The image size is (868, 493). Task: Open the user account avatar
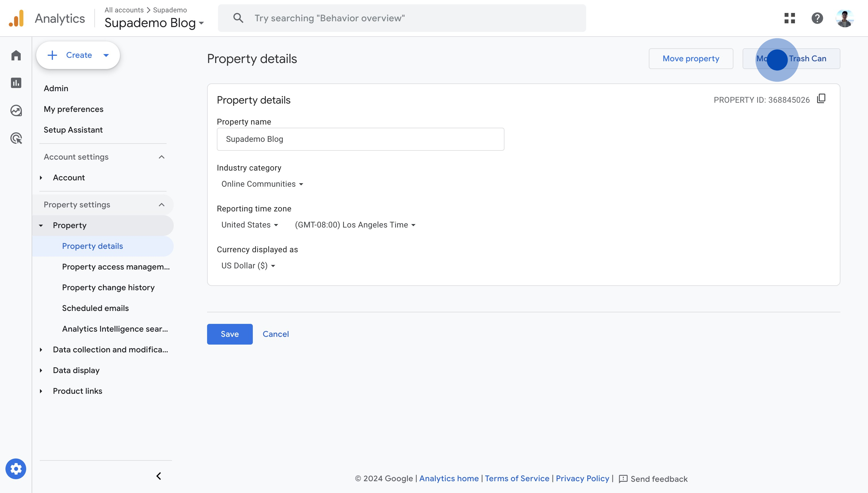click(845, 18)
